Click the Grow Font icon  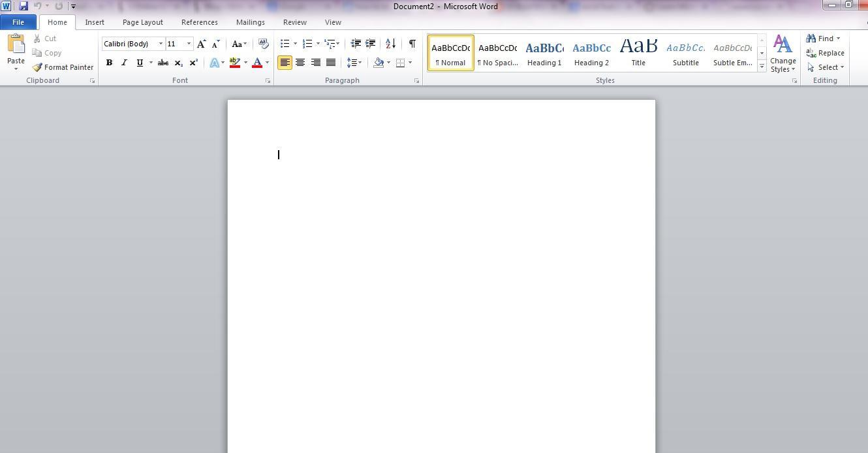pos(201,44)
